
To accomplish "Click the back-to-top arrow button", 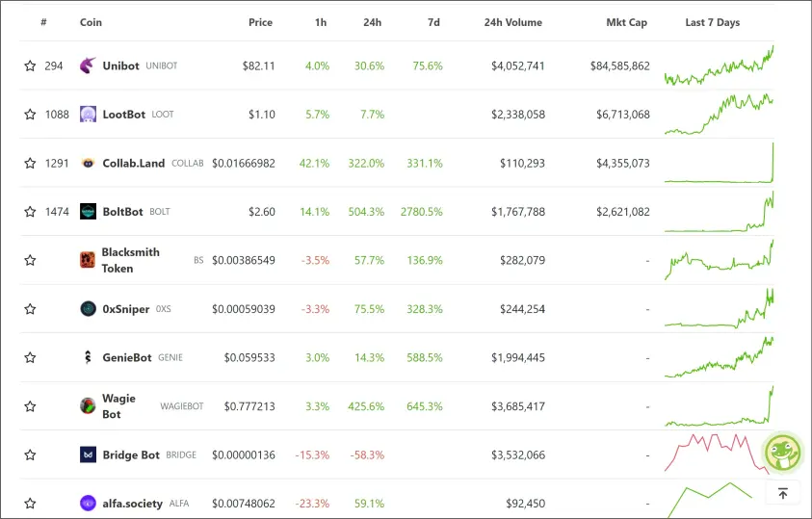I will coord(782,493).
